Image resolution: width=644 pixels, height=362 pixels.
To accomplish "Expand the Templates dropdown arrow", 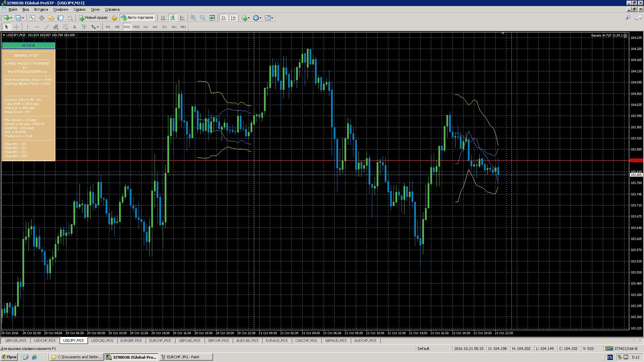I will (272, 18).
